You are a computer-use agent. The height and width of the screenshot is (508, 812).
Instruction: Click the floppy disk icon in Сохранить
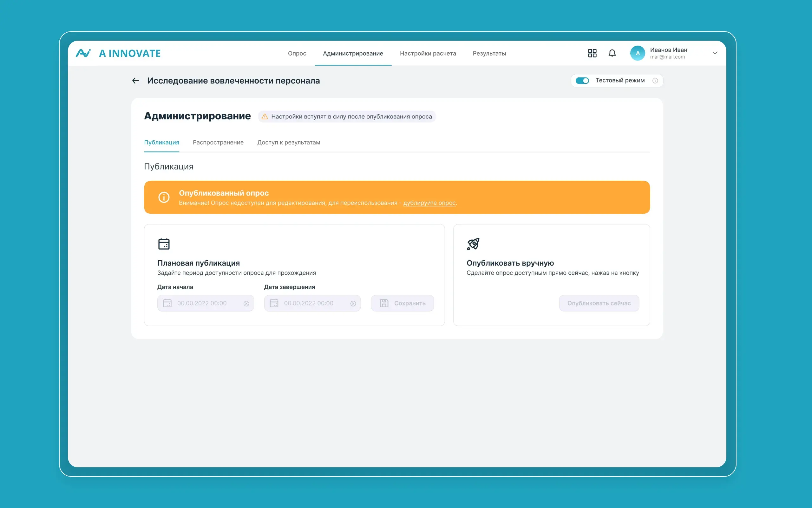click(384, 303)
